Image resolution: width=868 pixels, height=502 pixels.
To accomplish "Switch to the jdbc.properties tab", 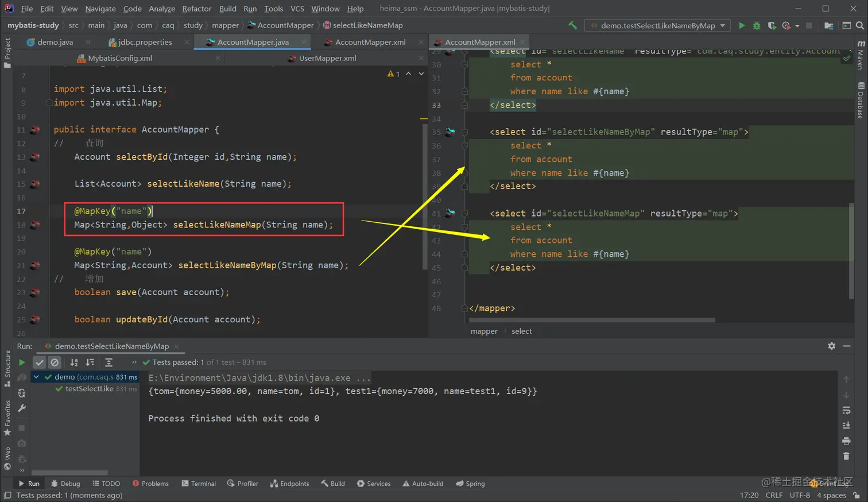I will pos(145,42).
